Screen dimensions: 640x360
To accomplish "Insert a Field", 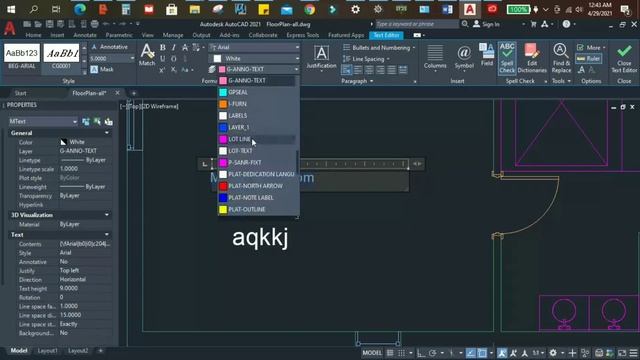I will [x=487, y=54].
